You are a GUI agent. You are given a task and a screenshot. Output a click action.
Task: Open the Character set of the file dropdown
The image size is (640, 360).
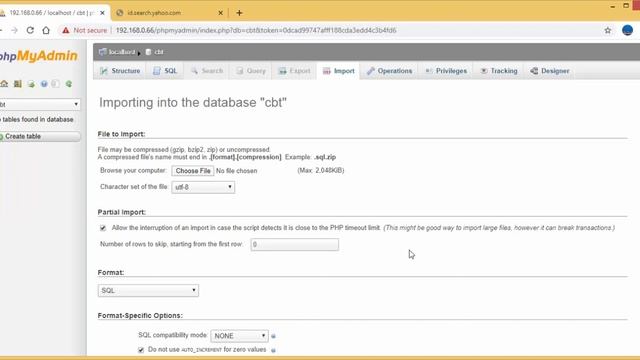click(x=203, y=187)
